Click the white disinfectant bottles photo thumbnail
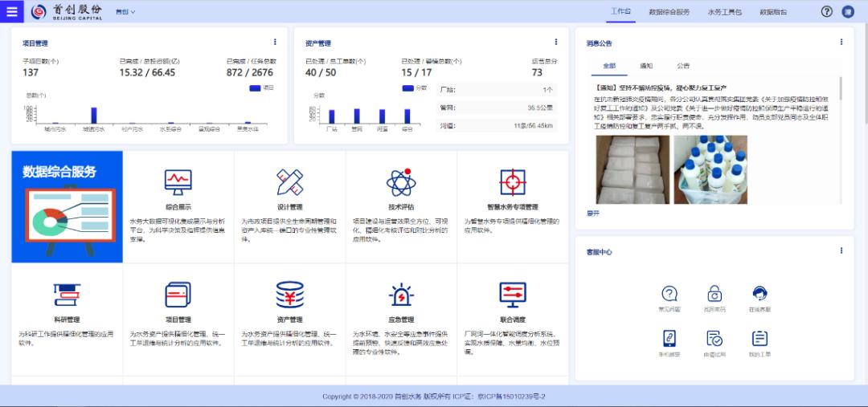This screenshot has width=868, height=407. coord(710,169)
